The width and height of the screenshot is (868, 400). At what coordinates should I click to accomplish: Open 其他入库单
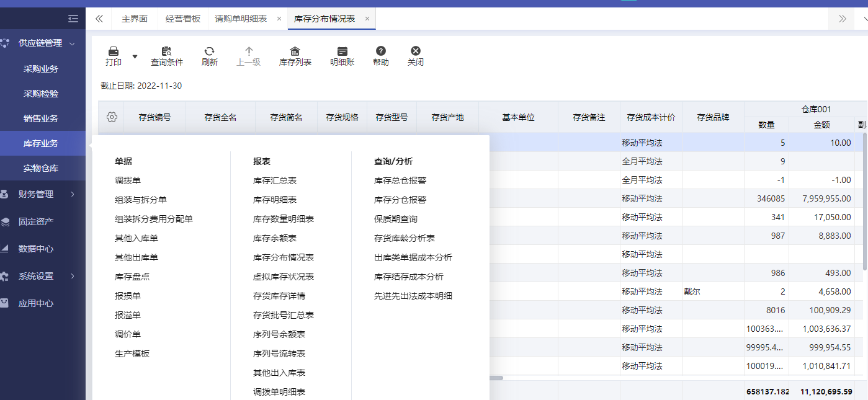136,238
